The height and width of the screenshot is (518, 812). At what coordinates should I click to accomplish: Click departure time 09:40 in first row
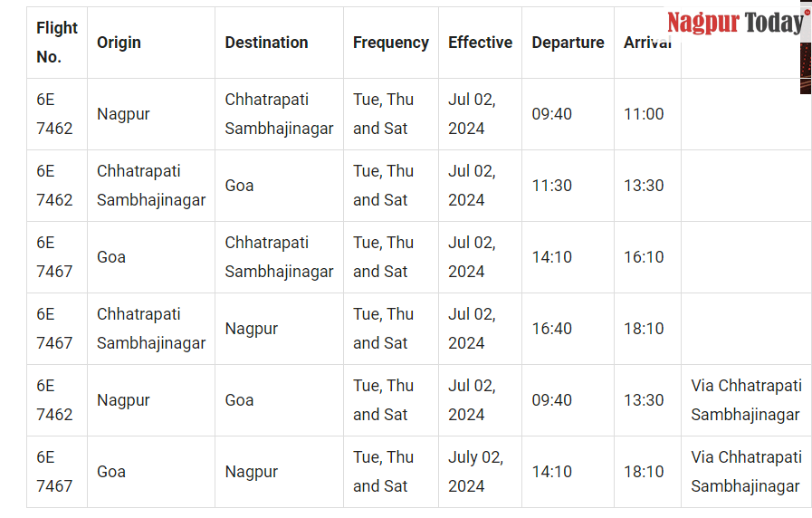551,114
